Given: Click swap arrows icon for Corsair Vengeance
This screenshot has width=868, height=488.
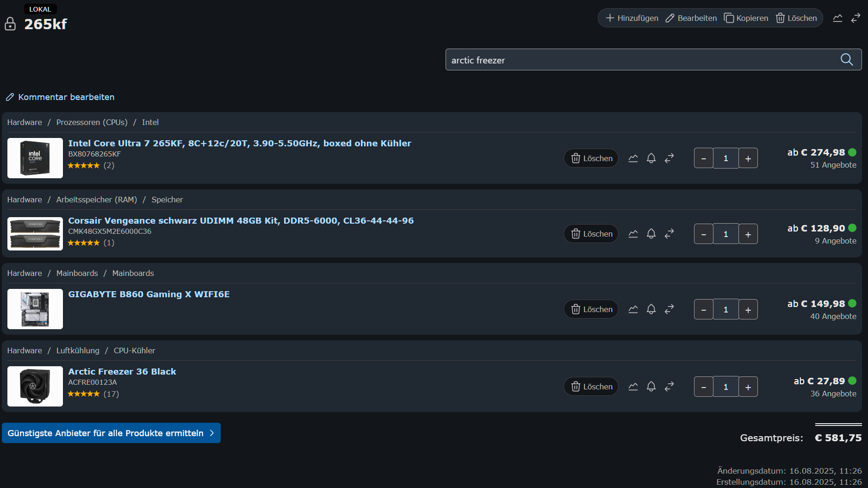Looking at the screenshot, I should (x=669, y=234).
